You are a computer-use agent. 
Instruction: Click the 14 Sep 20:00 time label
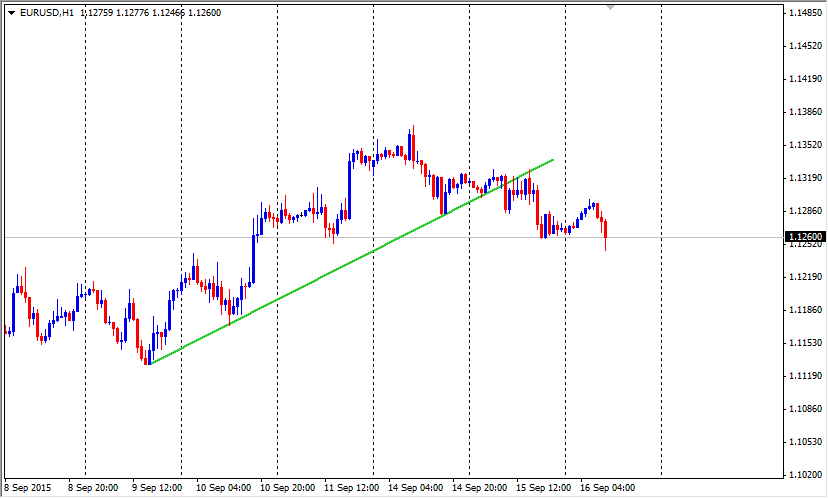tap(479, 487)
